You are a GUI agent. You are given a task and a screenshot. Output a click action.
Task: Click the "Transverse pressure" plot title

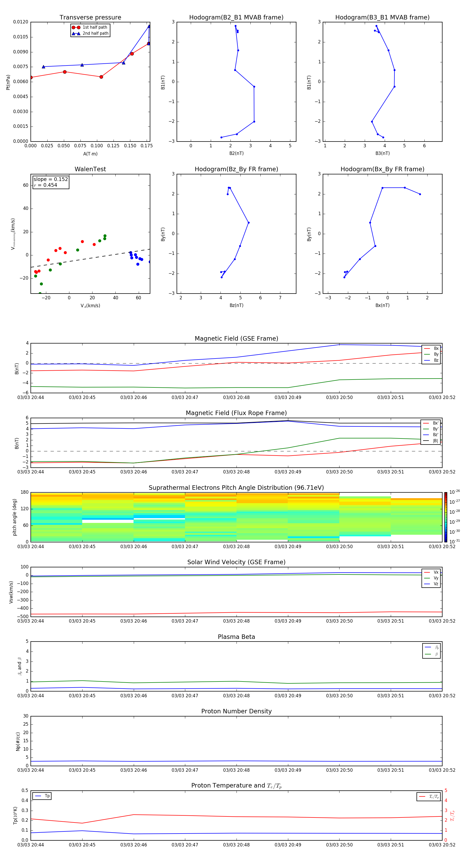pos(90,18)
